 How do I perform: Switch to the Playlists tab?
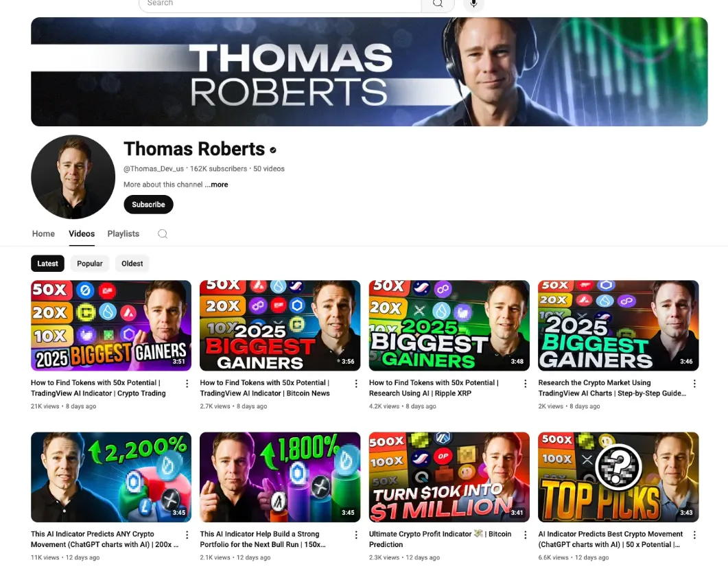tap(123, 233)
